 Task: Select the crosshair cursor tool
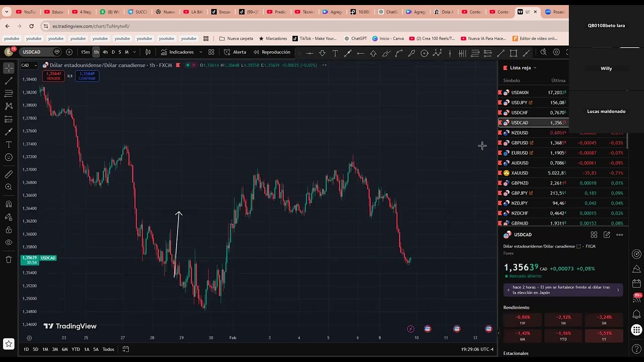click(9, 68)
